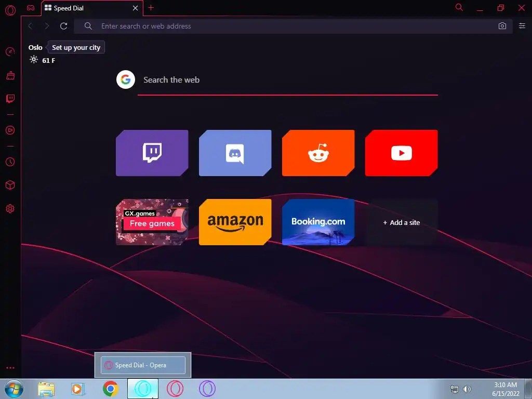Open Easy Setup sliders icon
Screen dimensions: 532x399
pos(522,26)
